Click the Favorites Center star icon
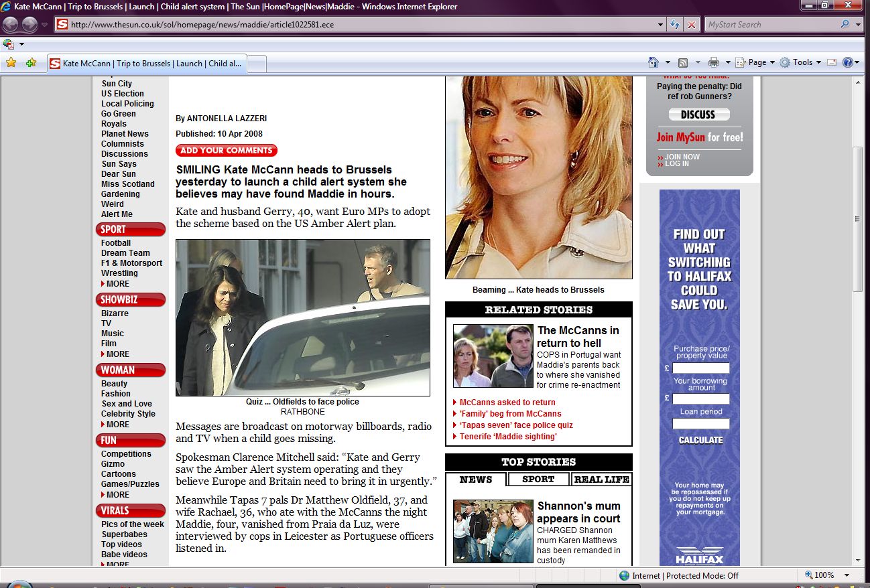This screenshot has width=870, height=588. point(11,63)
